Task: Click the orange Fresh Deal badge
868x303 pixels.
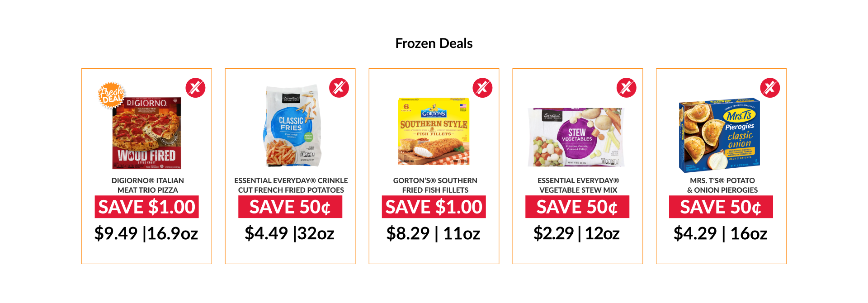Action: click(111, 95)
